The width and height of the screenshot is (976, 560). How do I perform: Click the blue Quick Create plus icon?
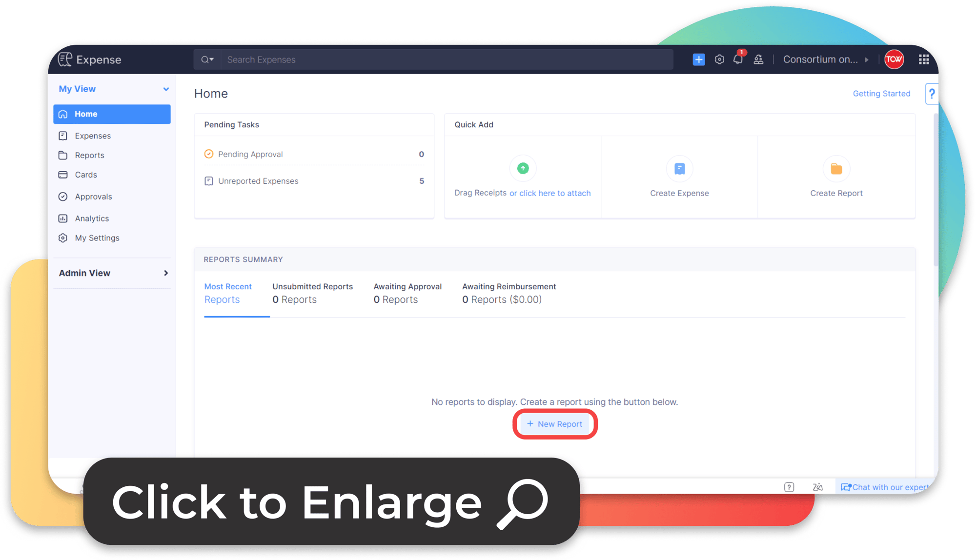click(699, 59)
